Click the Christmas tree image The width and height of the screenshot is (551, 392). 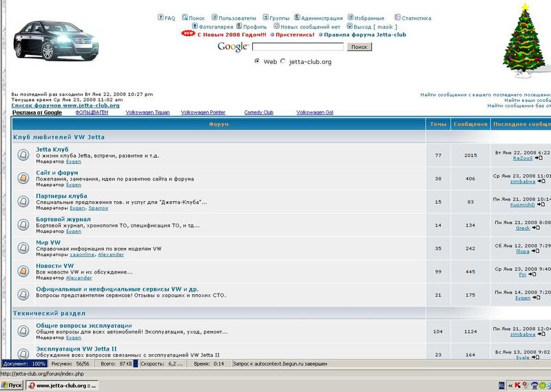[x=526, y=41]
